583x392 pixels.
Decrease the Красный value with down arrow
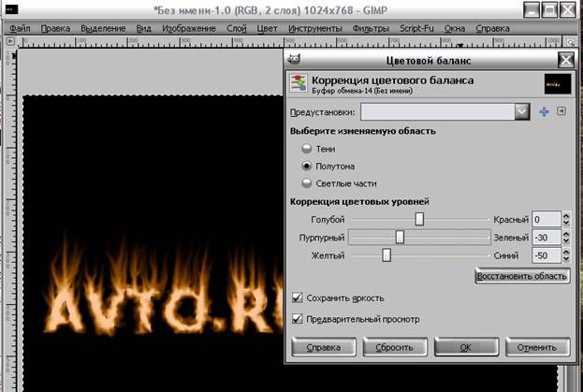point(566,223)
